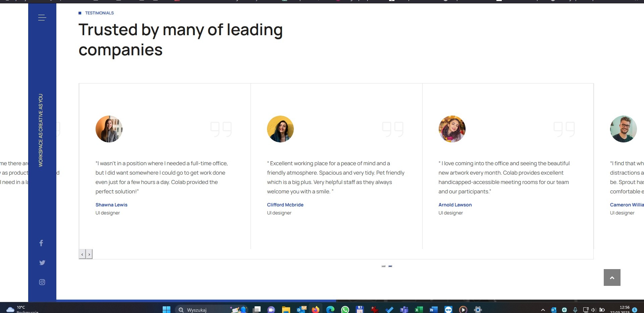Click Cameron's avatar photo with glasses
This screenshot has width=644, height=313.
coord(624,129)
